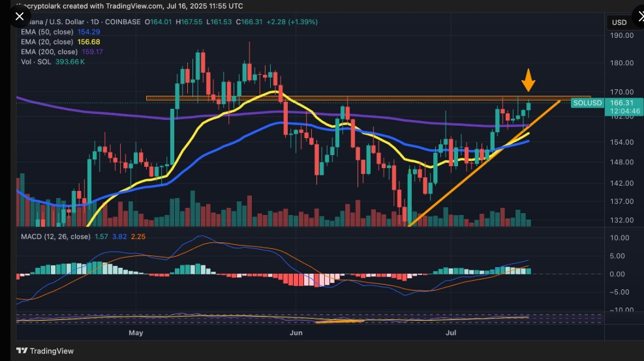
Task: Click the 190.00 price axis label
Action: 622,35
